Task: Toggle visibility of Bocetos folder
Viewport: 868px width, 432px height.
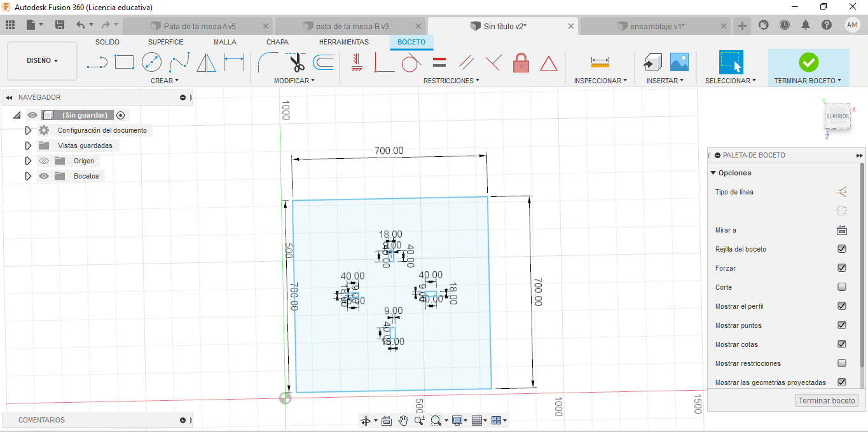Action: [x=44, y=176]
